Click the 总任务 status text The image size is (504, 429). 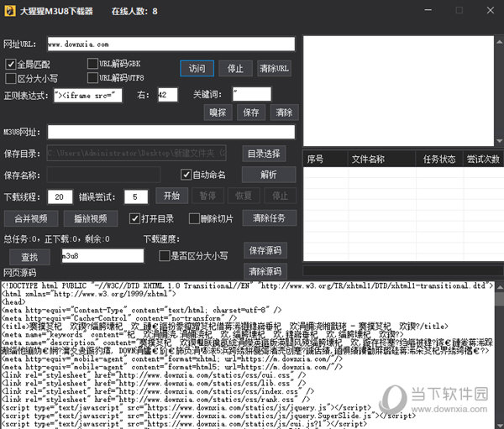[x=56, y=238]
